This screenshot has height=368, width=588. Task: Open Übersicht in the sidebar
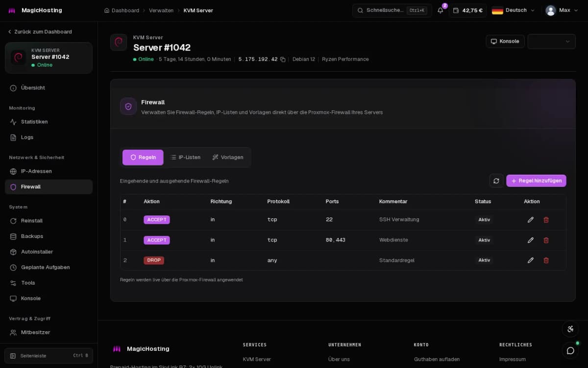coord(49,88)
